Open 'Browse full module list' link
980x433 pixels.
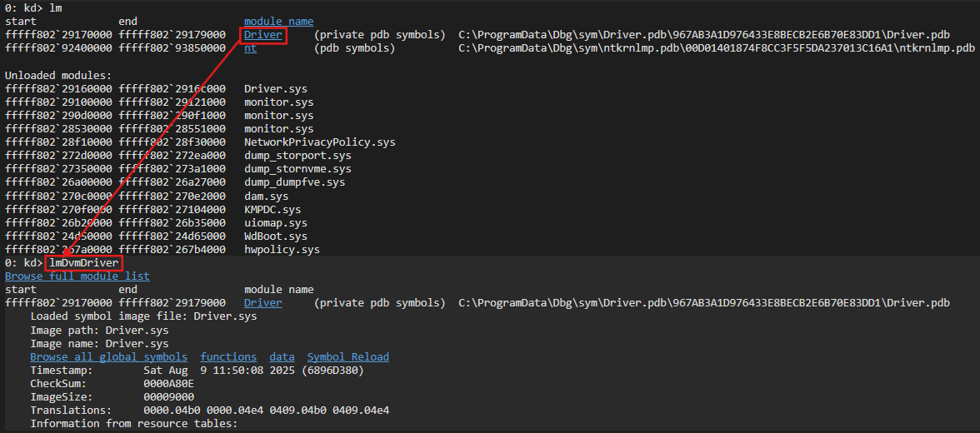(x=77, y=276)
